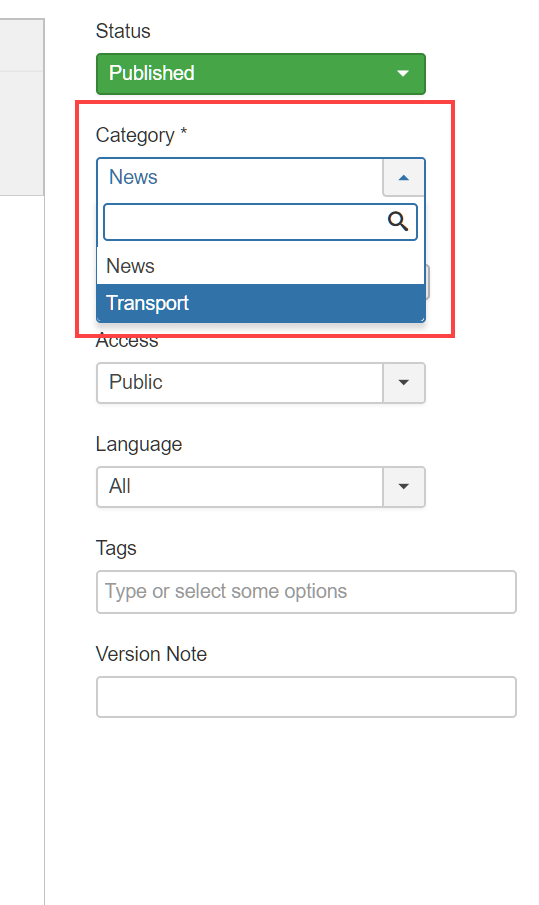This screenshot has height=905, width=539.
Task: Click the selected News value in Category
Action: (133, 177)
